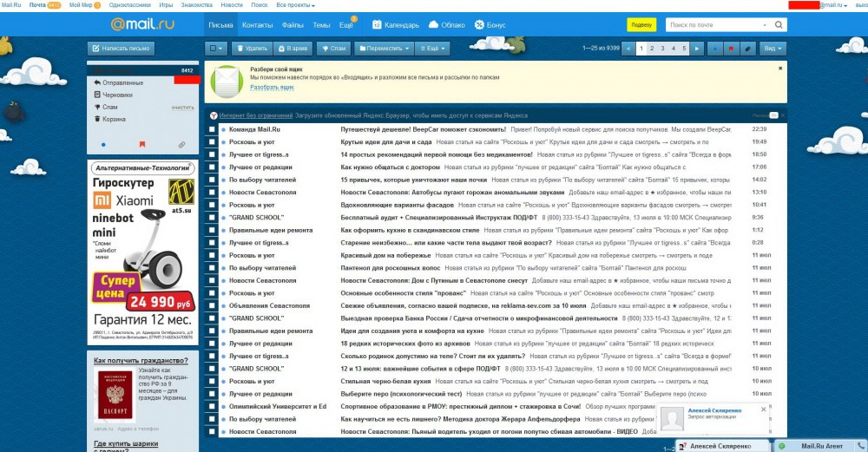Check the 19:49 'Роскошь и уют' message
Screen dimensions: 868x452
coord(212,142)
